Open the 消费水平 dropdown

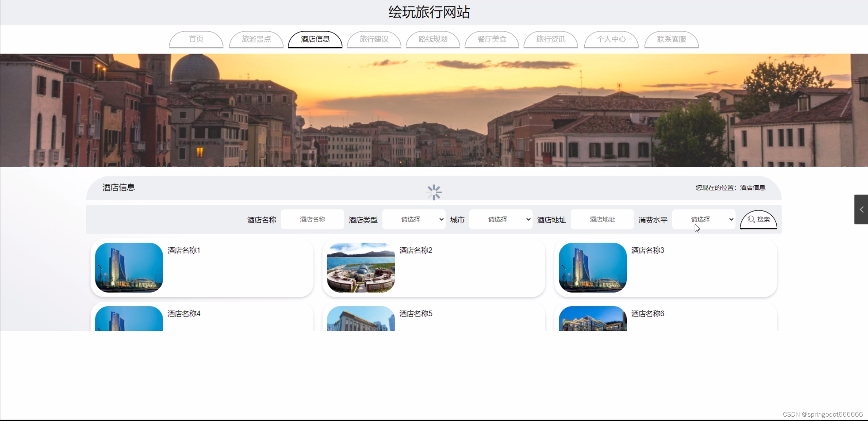tap(703, 219)
